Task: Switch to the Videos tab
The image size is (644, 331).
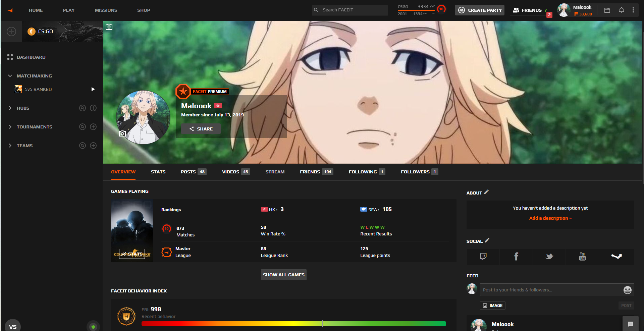Action: (236, 172)
